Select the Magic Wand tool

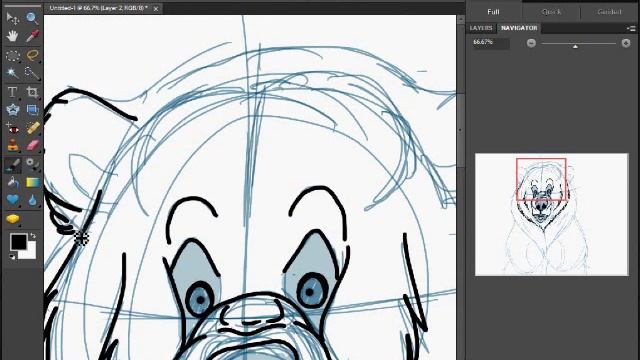tap(13, 73)
